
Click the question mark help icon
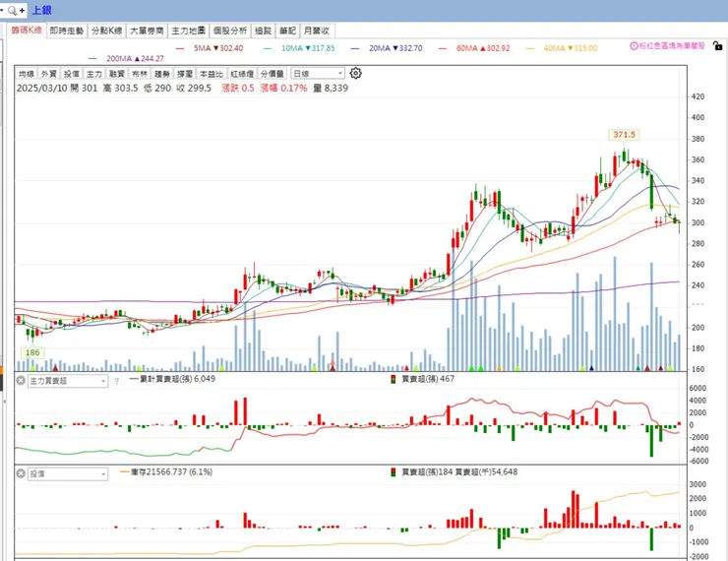(x=116, y=381)
